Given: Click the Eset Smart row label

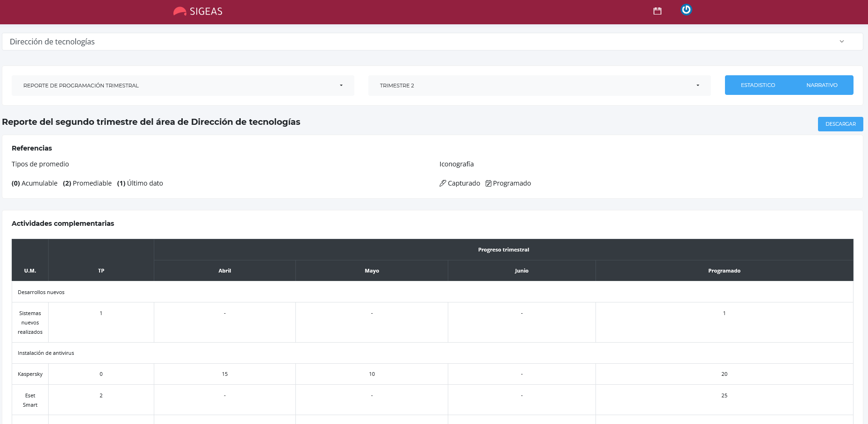Looking at the screenshot, I should coord(30,400).
